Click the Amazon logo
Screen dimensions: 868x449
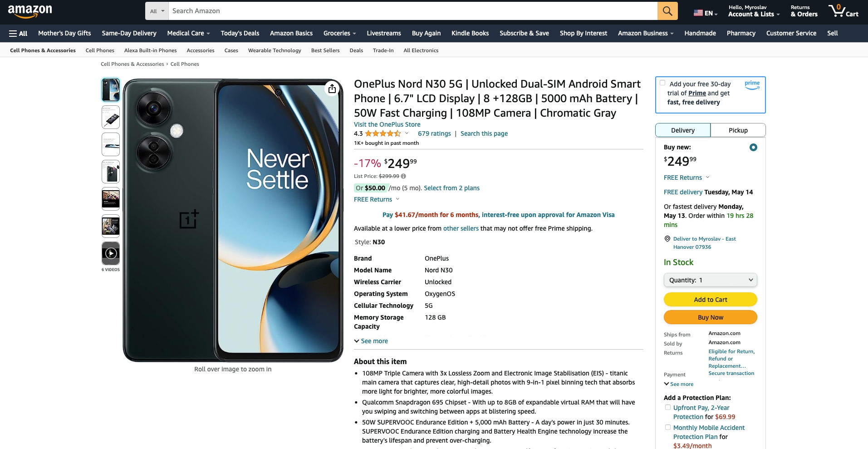[30, 11]
